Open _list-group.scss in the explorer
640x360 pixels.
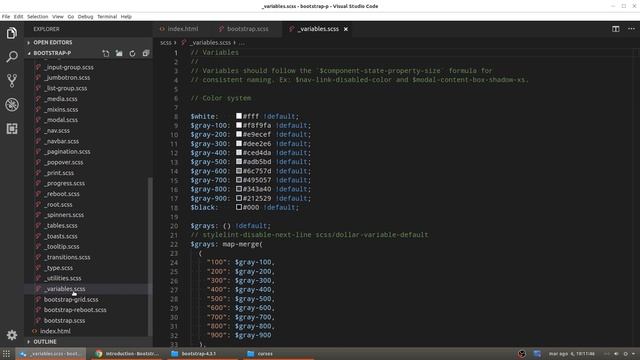(x=65, y=88)
